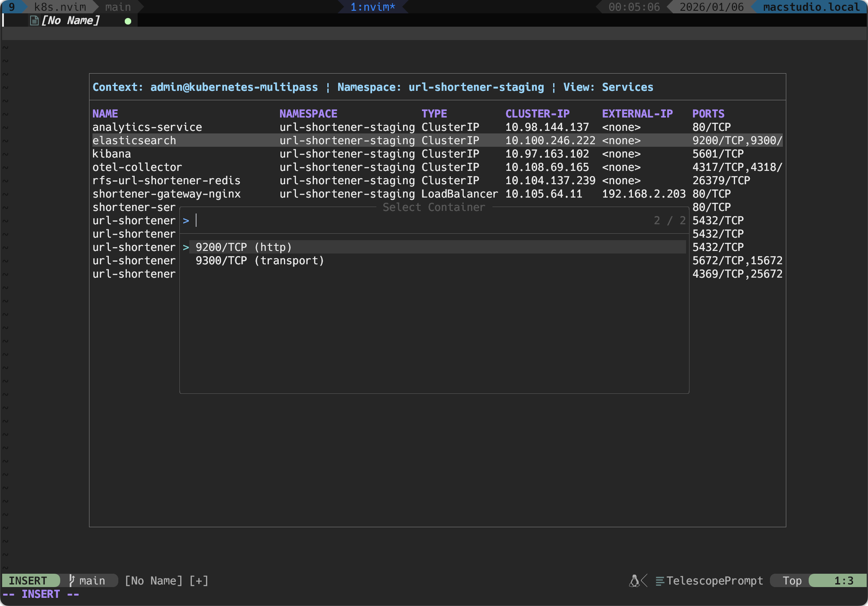
Task: Click the macstudio.local hostname segment
Action: click(x=810, y=6)
